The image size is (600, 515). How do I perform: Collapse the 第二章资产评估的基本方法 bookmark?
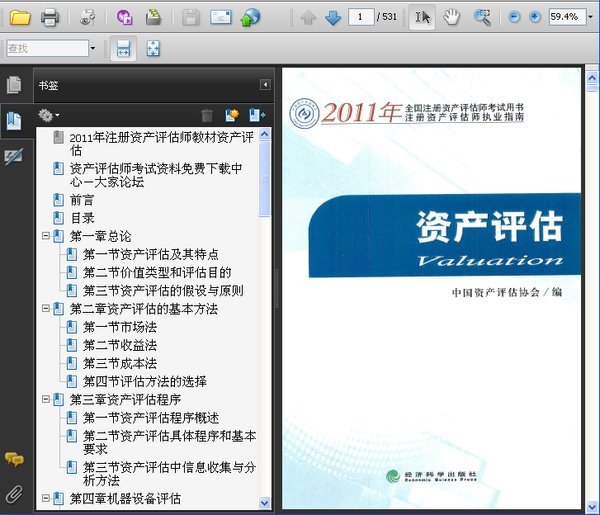click(x=46, y=308)
